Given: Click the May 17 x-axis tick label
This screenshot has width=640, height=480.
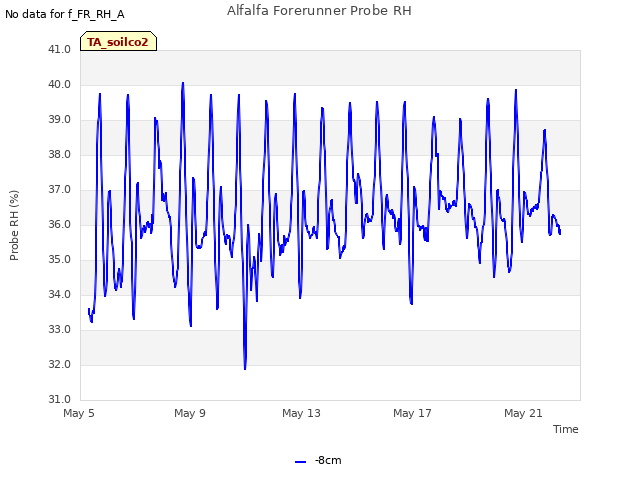Looking at the screenshot, I should click(412, 413).
